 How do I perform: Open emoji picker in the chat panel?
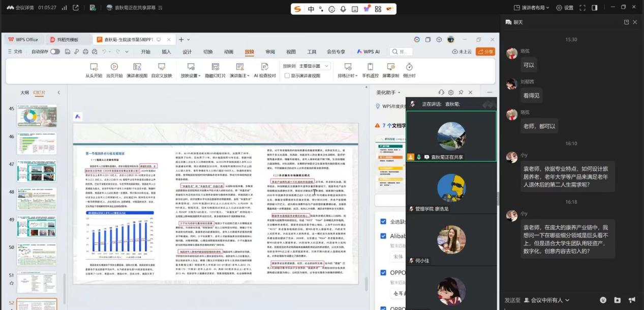(x=603, y=300)
